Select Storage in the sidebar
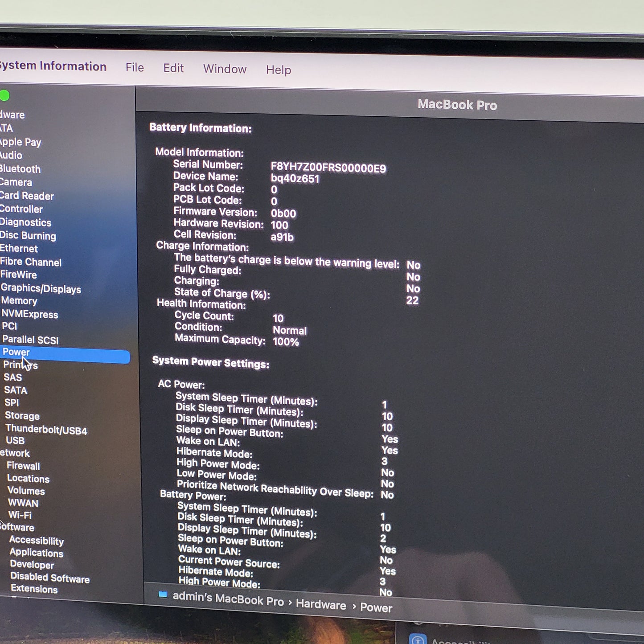 pyautogui.click(x=22, y=416)
